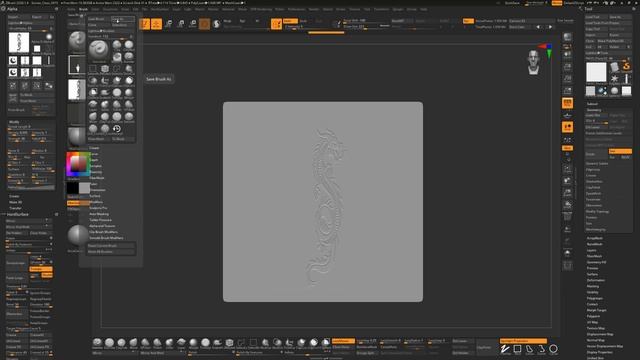Activate Draw mode in top toolbar
The image size is (640, 360).
(x=156, y=24)
